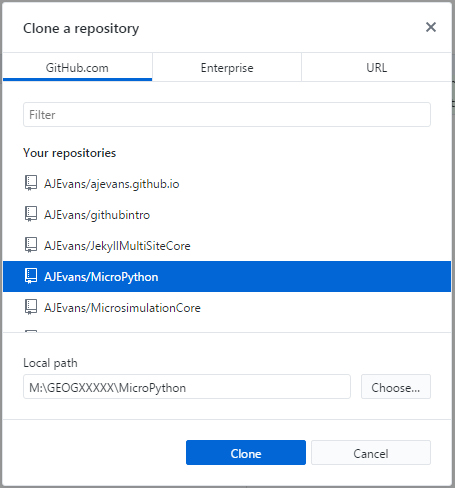Select the highlighted AJEvans/MicroPython repository
455x488 pixels.
pyautogui.click(x=227, y=277)
